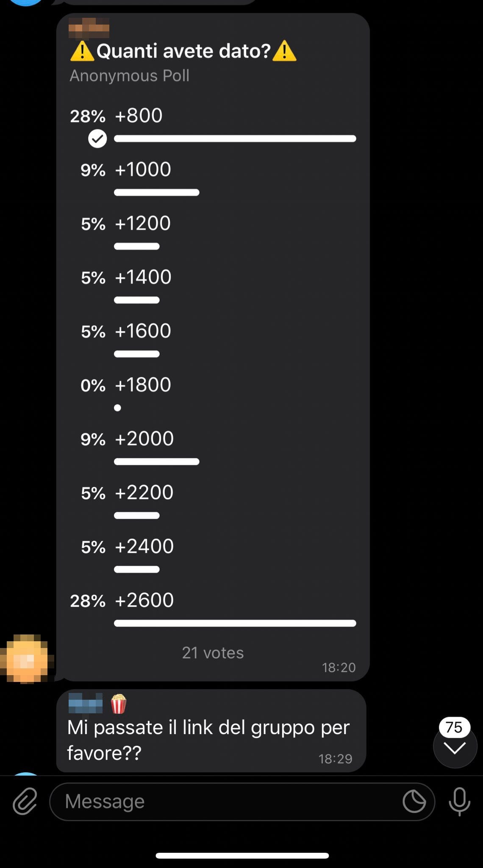This screenshot has width=483, height=868.
Task: Tap the 75 unread messages badge
Action: 454,727
